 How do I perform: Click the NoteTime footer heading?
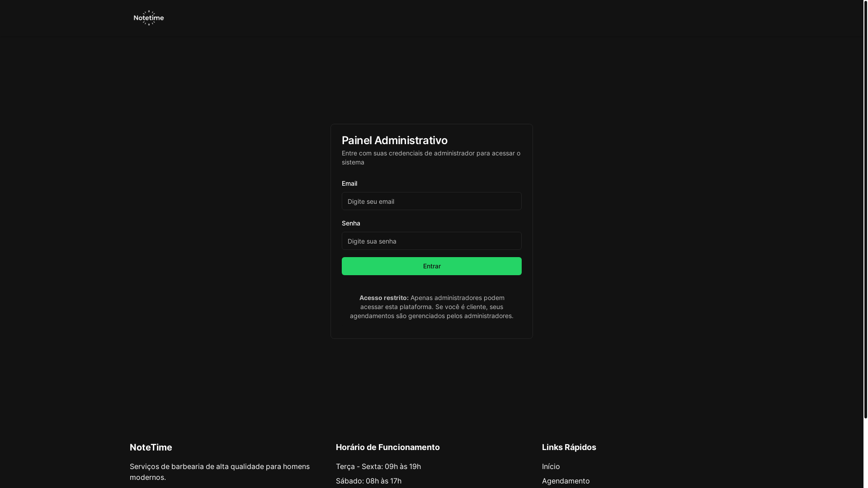(151, 447)
